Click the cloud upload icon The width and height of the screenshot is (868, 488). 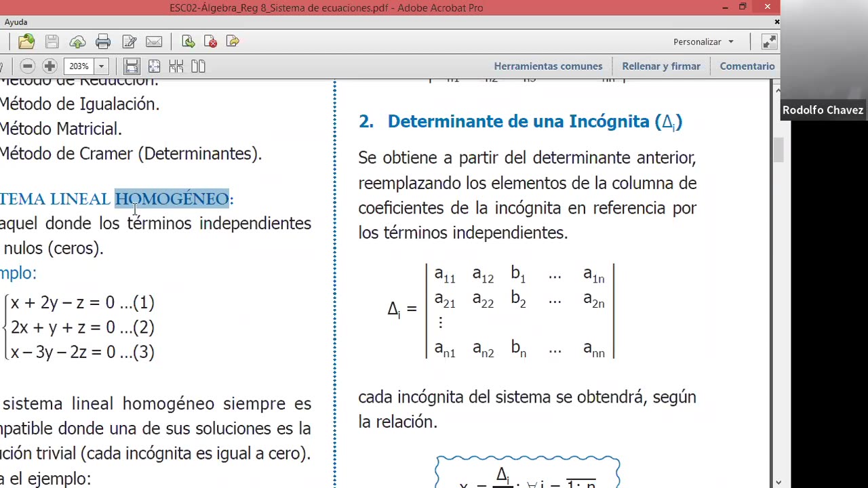pyautogui.click(x=77, y=42)
